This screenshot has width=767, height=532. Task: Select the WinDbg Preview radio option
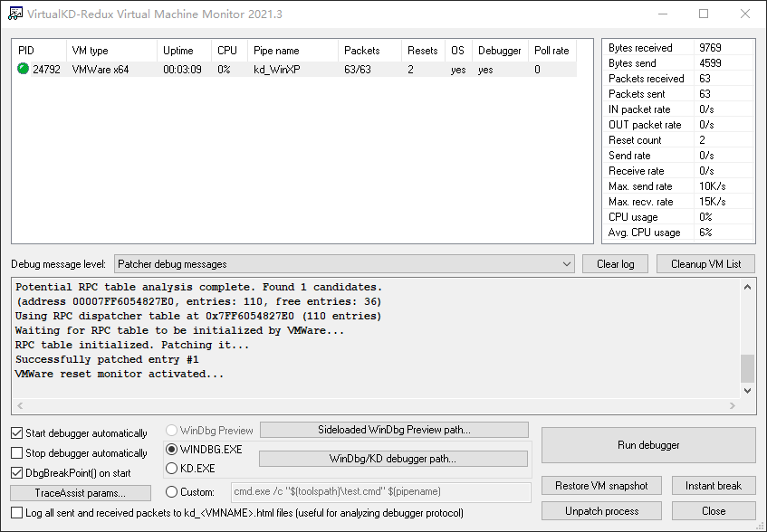[171, 431]
